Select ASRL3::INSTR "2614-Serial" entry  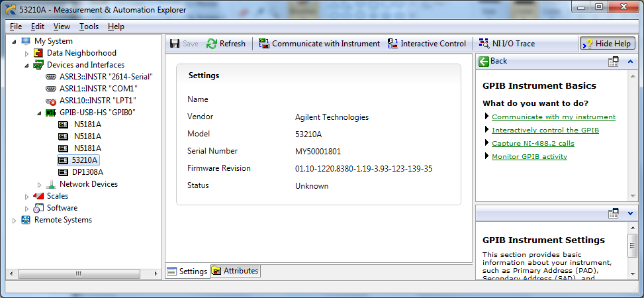pos(106,77)
